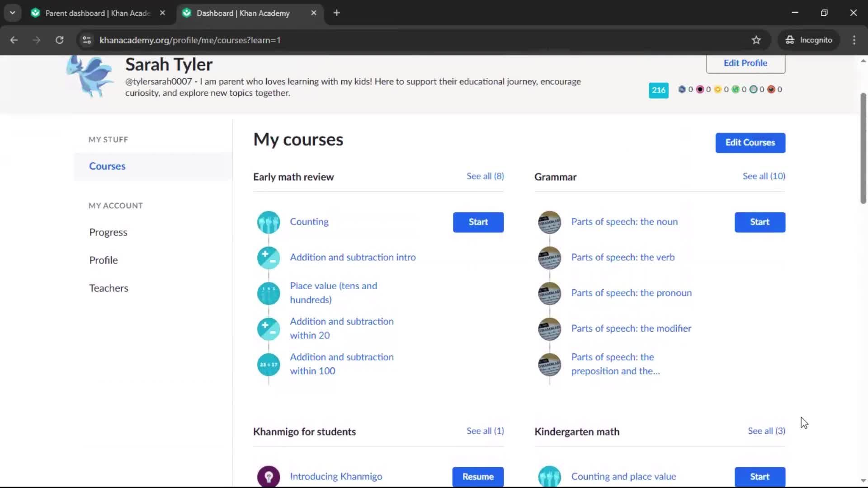Click the Introducing Khanmigo lightbulb icon
868x488 pixels.
coord(269,476)
